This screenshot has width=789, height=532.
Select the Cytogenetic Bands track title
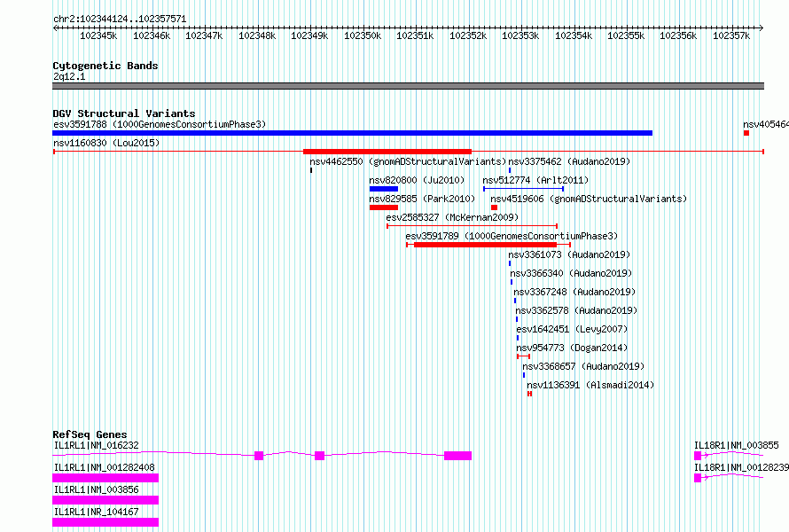[x=105, y=66]
